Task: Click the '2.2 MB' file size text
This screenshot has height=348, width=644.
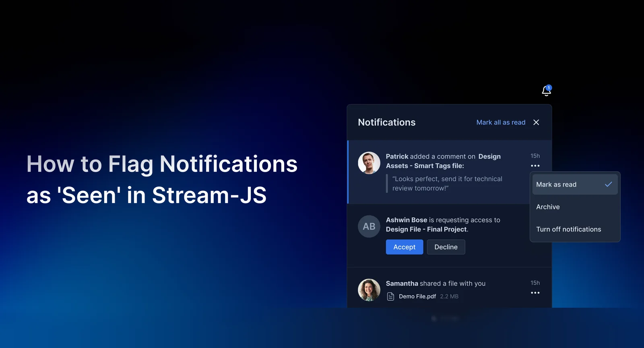Action: point(449,296)
